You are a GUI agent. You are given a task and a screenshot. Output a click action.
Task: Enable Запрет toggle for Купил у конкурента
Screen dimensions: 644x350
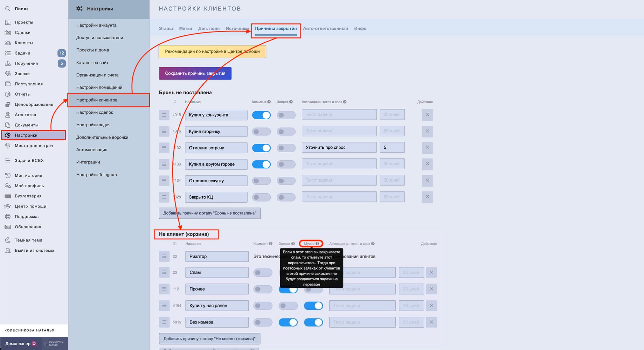[286, 115]
